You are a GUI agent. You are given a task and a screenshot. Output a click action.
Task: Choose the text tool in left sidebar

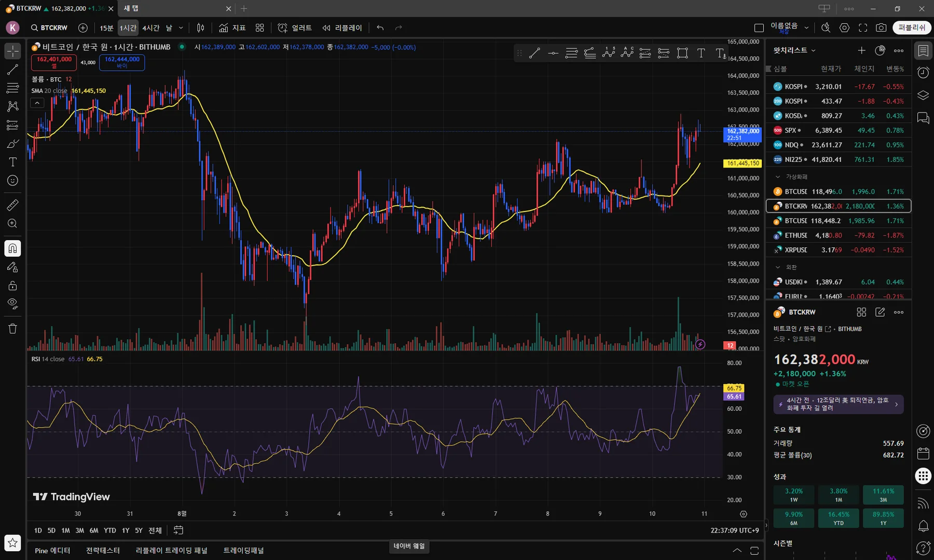coord(12,162)
